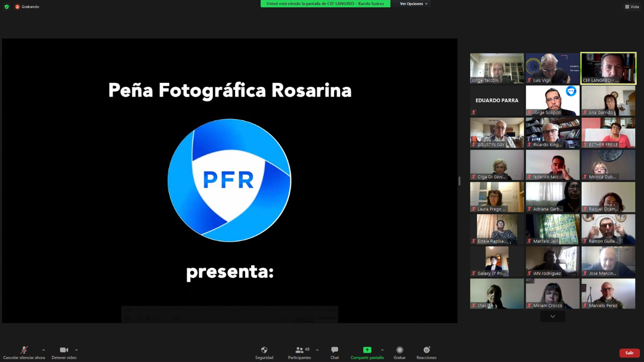Viewport: 644px width, 362px height.
Task: Select Galaxy J7 Pri video thumbnail
Action: 497,261
